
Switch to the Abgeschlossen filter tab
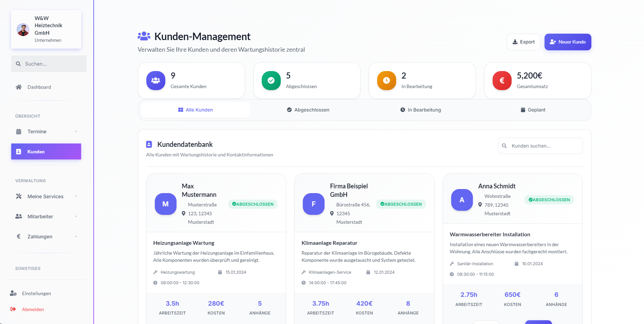(308, 110)
